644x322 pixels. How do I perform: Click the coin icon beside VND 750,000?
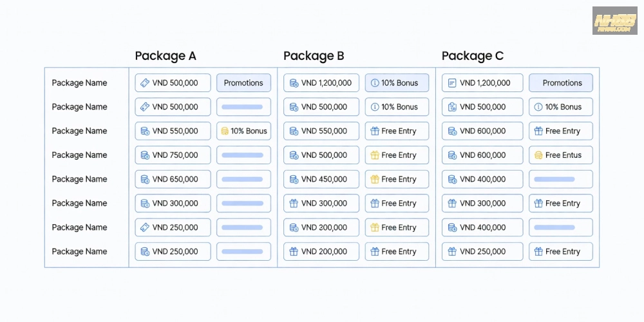coord(145,155)
